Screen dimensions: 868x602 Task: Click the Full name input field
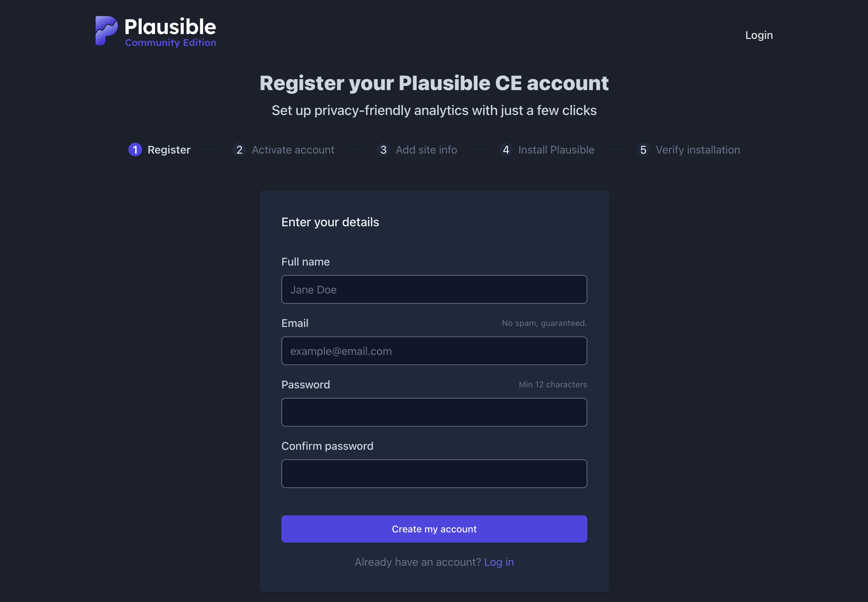[434, 289]
